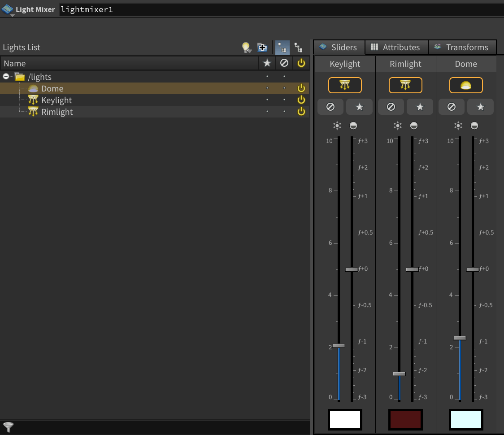Click the add light bulb icon
Image resolution: width=504 pixels, height=435 pixels.
(246, 48)
